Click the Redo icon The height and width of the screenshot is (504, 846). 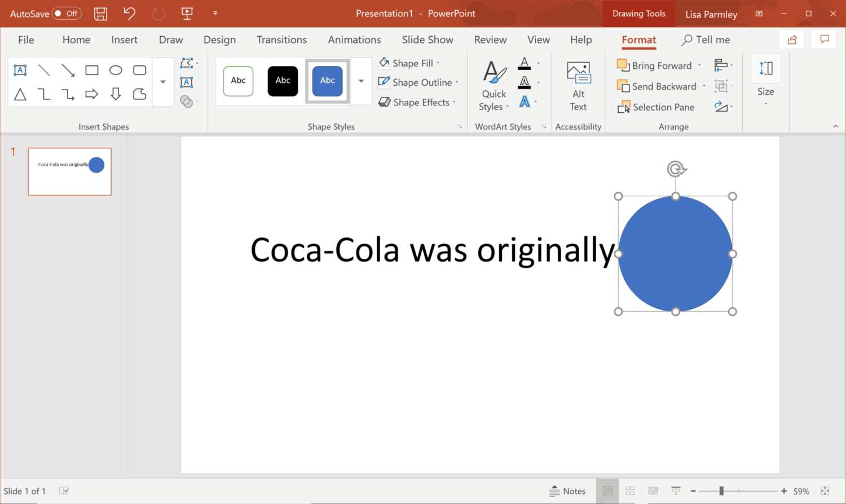click(x=158, y=14)
